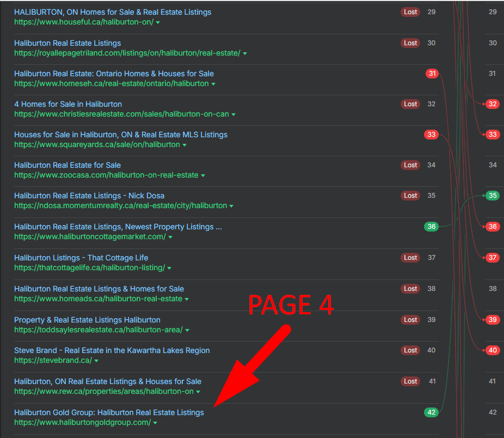Select the Lost badge beside position 38

point(410,289)
